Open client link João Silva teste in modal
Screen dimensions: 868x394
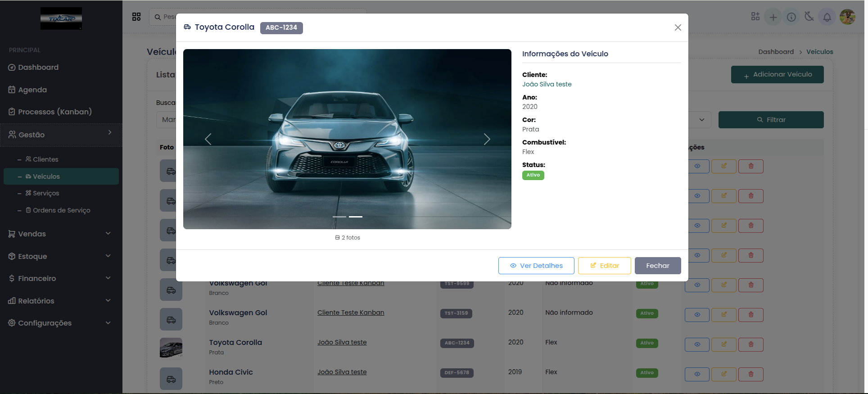pyautogui.click(x=547, y=84)
